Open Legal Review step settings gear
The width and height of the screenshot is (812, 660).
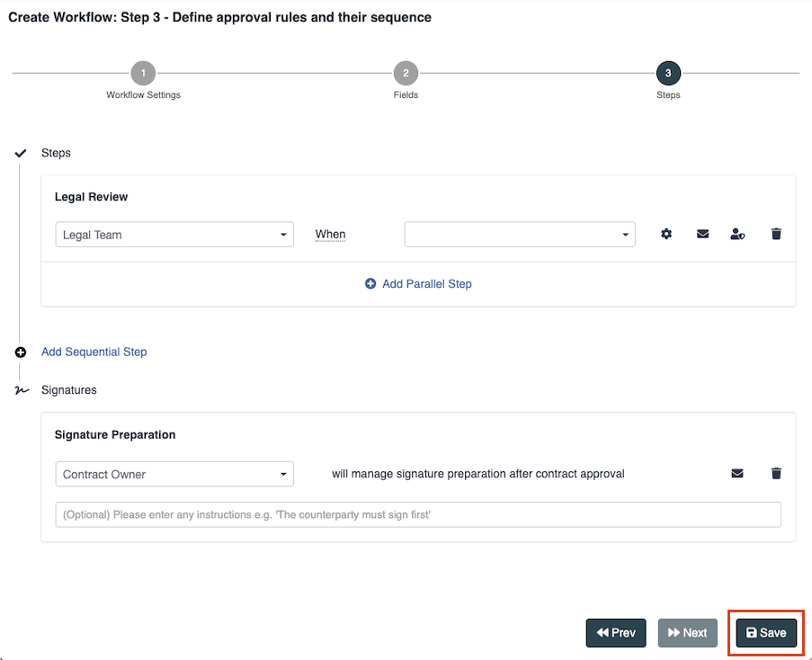(x=666, y=235)
